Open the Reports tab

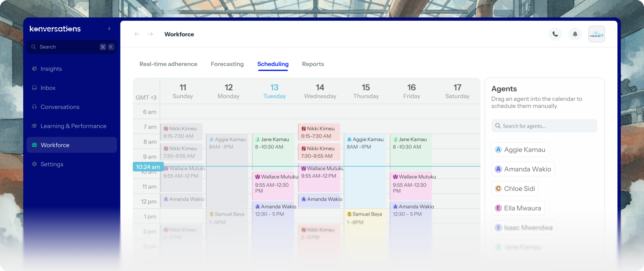[313, 64]
